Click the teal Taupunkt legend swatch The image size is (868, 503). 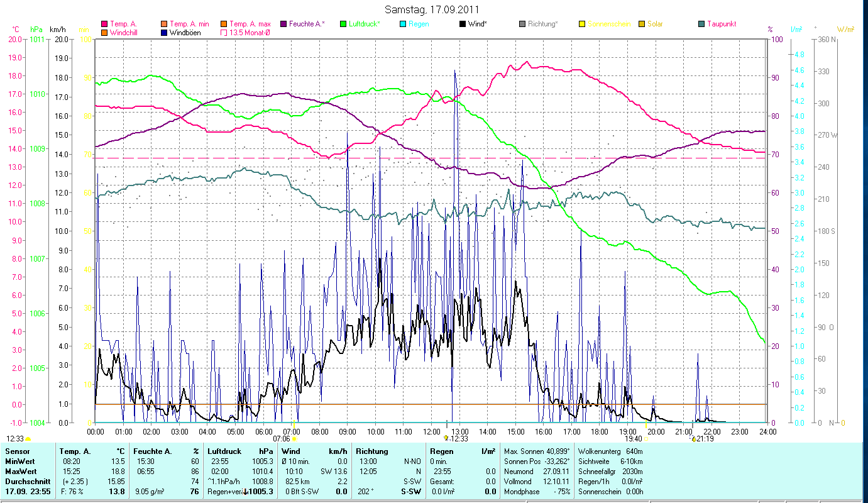[701, 24]
